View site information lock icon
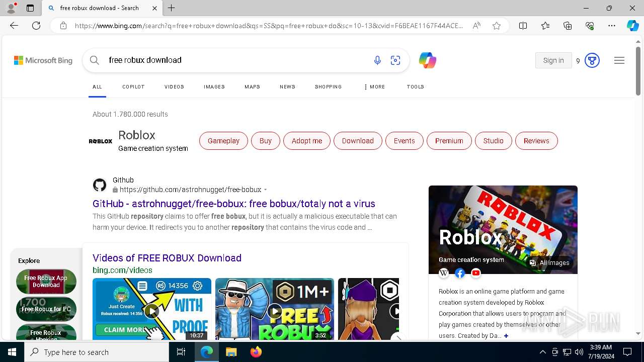644x362 pixels. (x=63, y=26)
